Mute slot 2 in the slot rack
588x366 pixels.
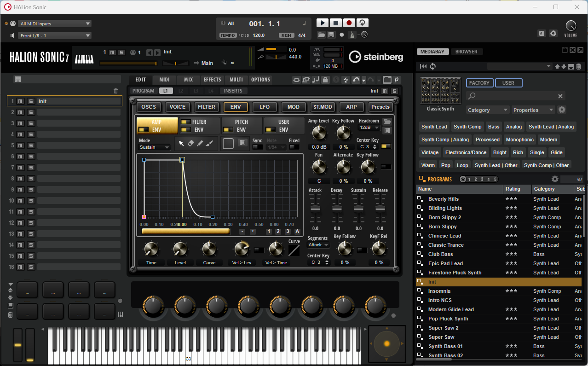pos(20,112)
